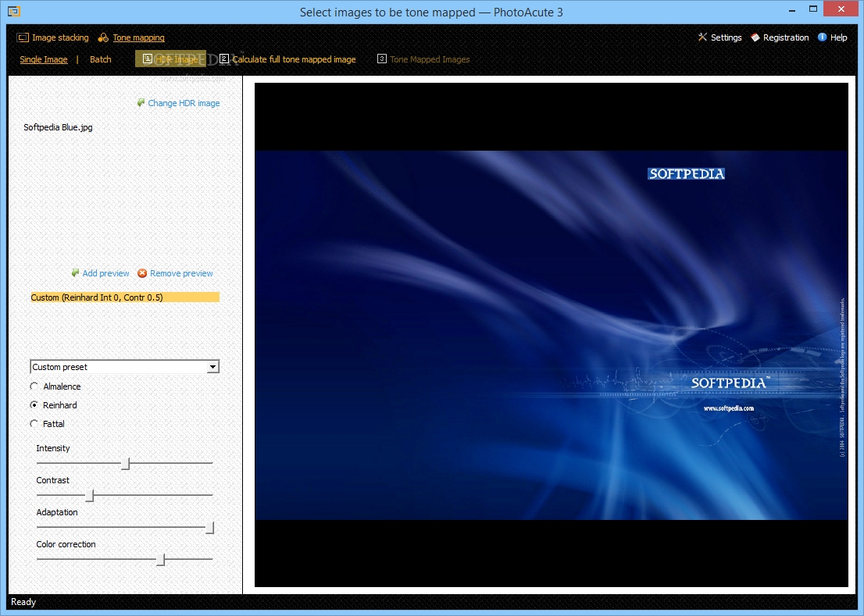Viewport: 864px width, 616px height.
Task: Switch to the Single Image tab
Action: 44,59
